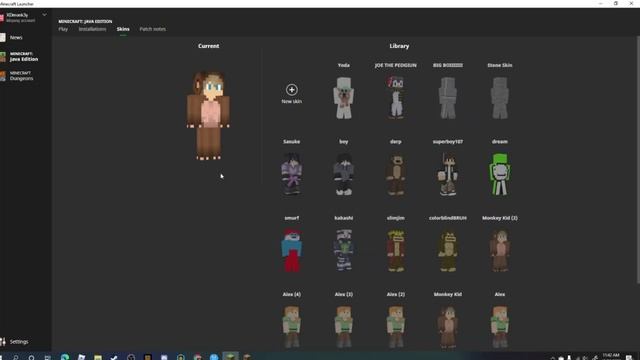Viewport: 640px width, 360px height.
Task: Click the Library vertical scrollbar
Action: point(638,159)
